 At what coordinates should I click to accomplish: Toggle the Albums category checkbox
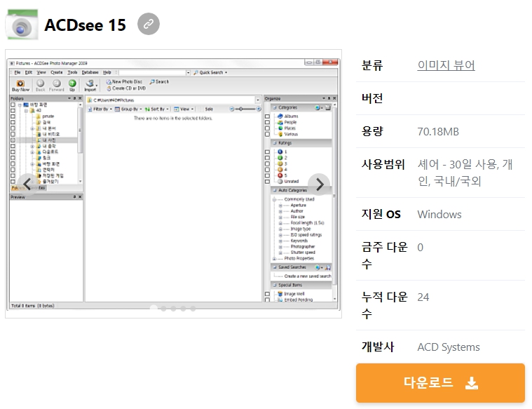[x=267, y=116]
